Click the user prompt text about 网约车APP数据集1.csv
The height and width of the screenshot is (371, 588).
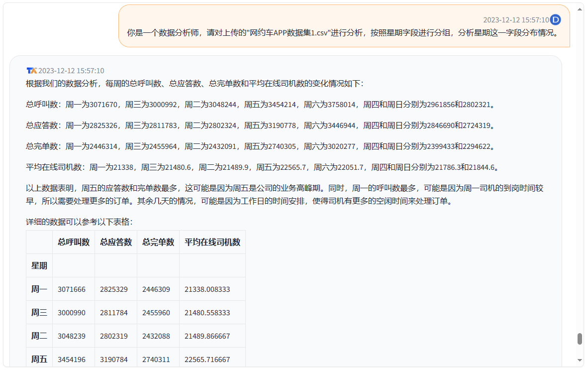click(344, 33)
